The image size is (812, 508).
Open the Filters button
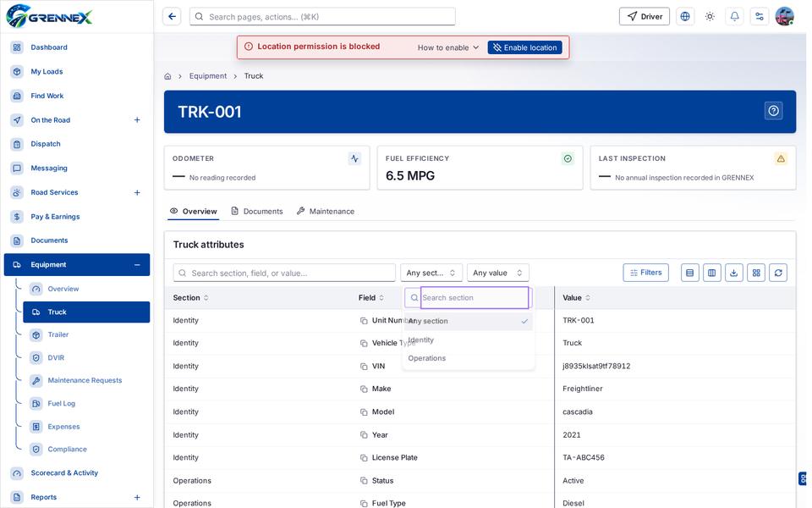click(645, 273)
